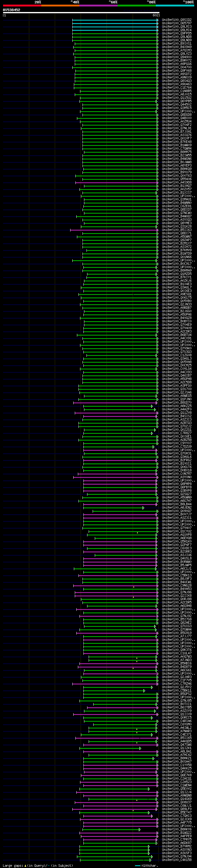Click the green alignment bar for UniRef100_B7KMV9
This screenshot has height=868, width=197.
pyautogui.click(x=122, y=250)
